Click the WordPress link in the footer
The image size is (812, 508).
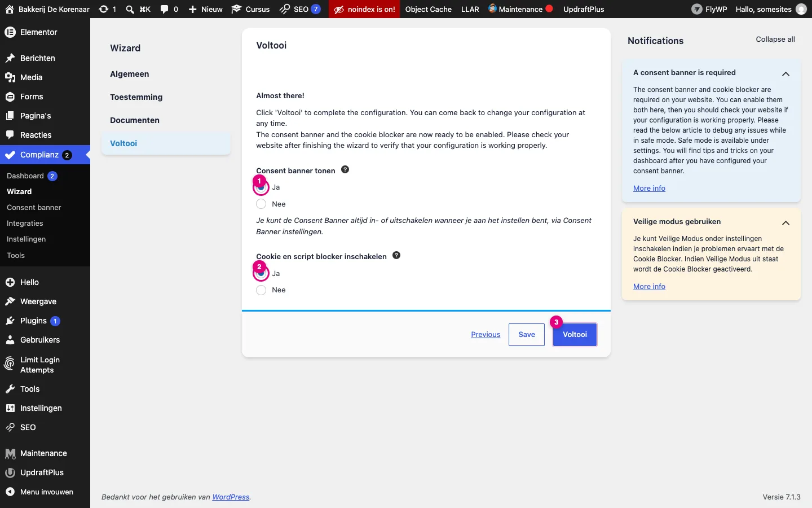(x=231, y=497)
